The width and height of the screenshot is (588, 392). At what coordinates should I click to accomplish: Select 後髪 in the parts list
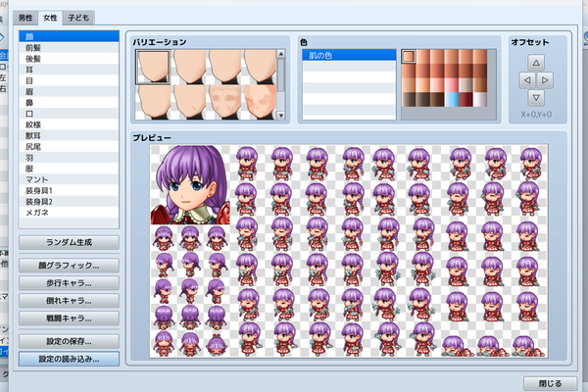pyautogui.click(x=69, y=59)
